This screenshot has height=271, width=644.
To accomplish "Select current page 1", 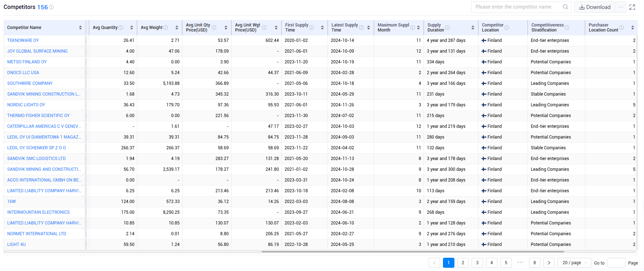I will [449, 263].
